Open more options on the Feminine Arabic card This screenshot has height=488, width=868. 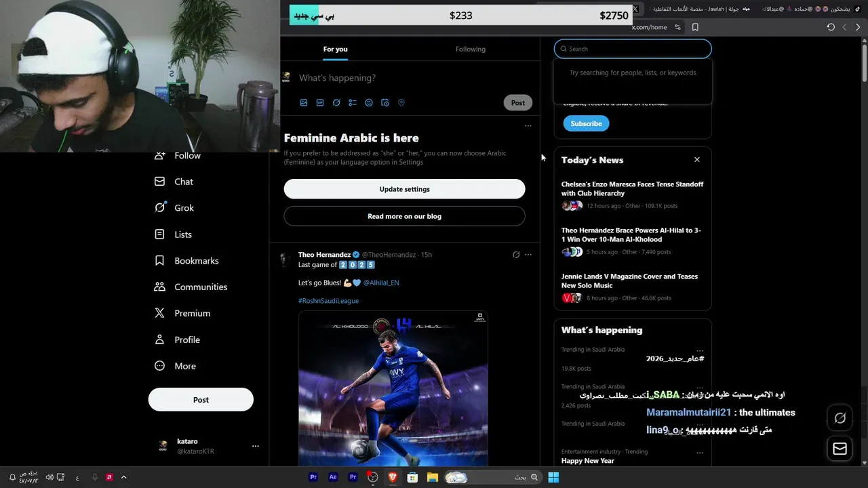click(x=528, y=125)
